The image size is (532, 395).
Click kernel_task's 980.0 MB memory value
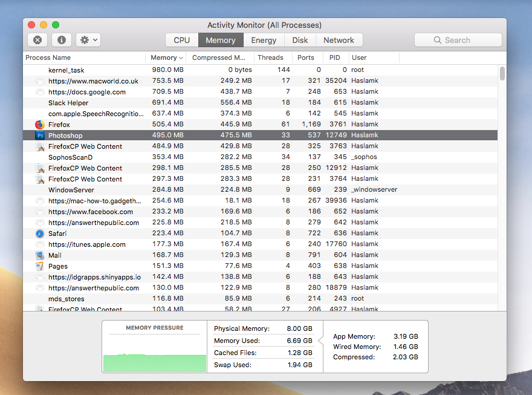click(167, 70)
